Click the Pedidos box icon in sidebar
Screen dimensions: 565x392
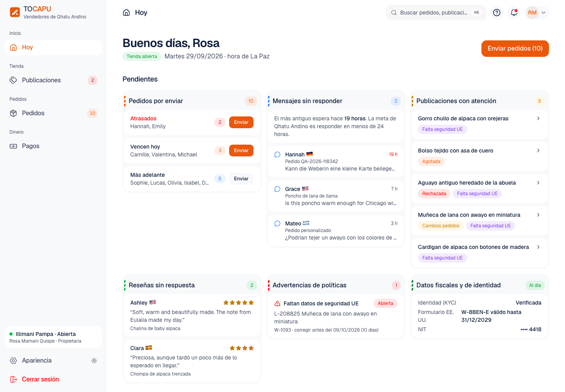[x=13, y=113]
